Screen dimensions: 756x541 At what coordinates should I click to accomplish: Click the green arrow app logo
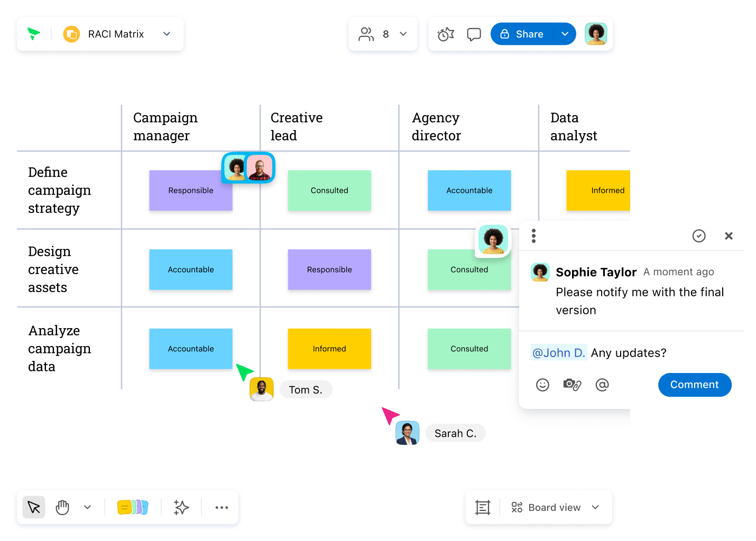(x=34, y=34)
